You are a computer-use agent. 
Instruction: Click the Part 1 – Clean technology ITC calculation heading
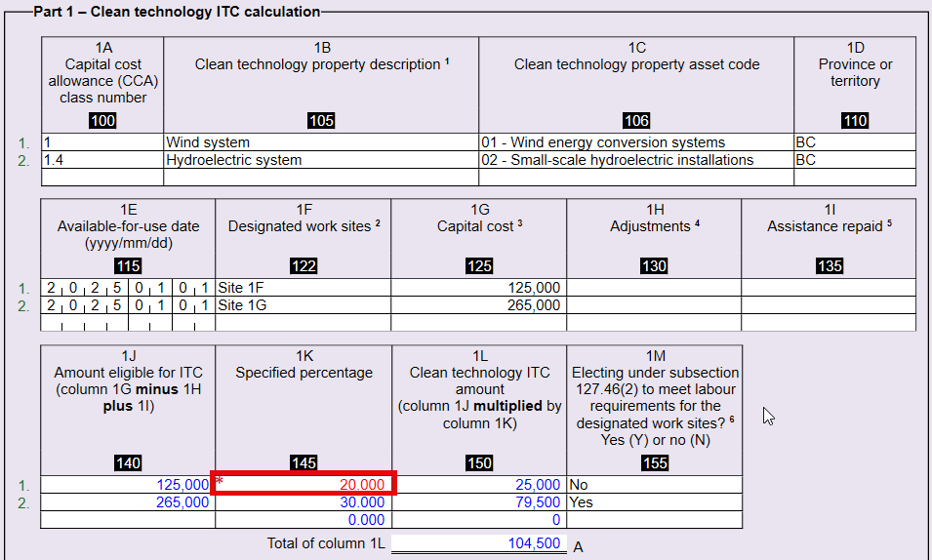coord(177,12)
